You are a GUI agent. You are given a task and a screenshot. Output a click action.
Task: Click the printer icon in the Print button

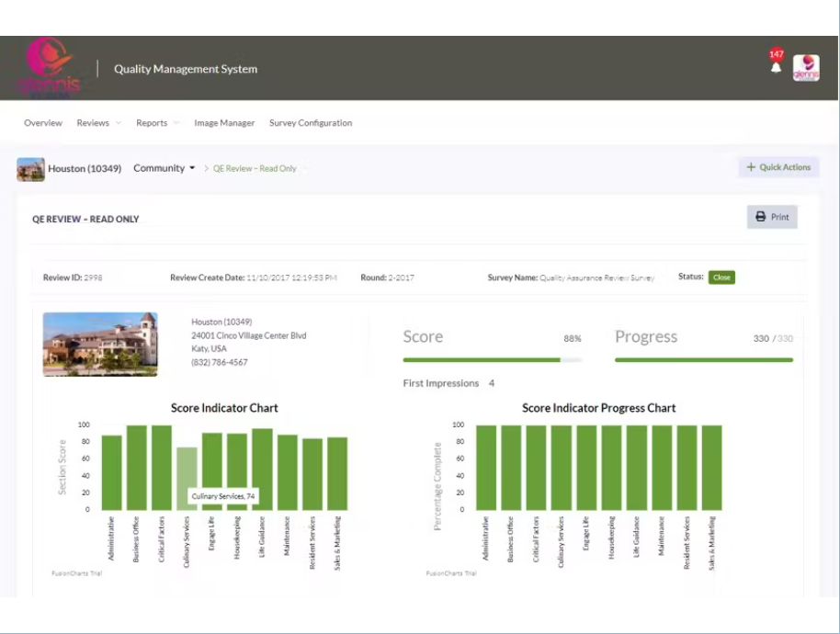tap(760, 217)
